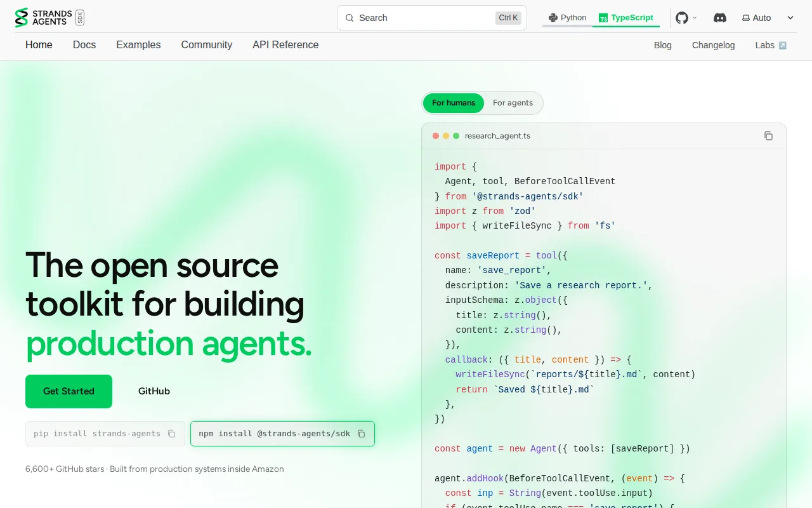This screenshot has width=812, height=508.
Task: Open the API Reference nav item
Action: click(x=285, y=45)
